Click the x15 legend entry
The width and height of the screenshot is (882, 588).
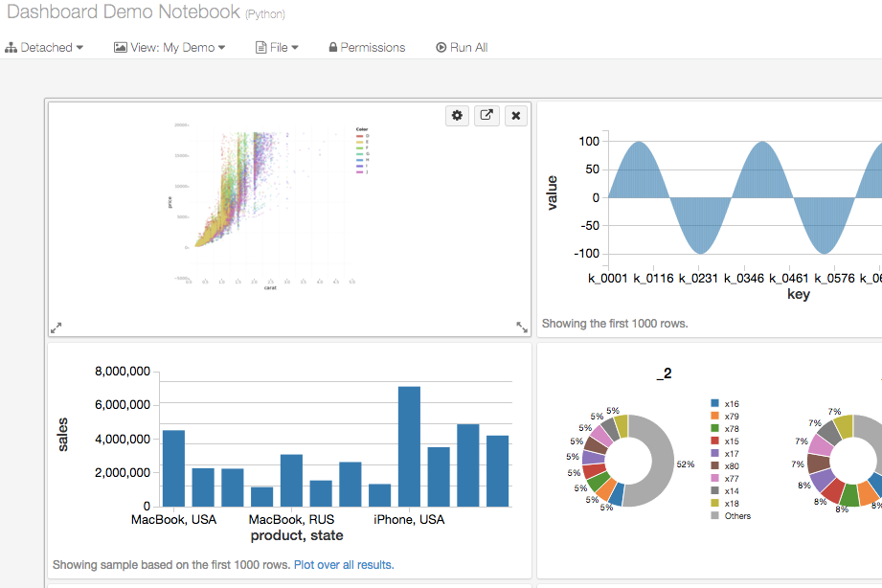(725, 441)
